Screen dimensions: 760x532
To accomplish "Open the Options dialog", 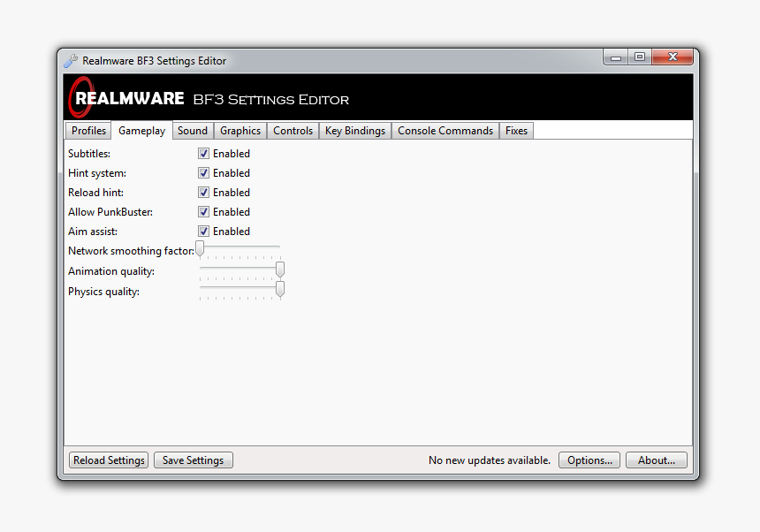I will [589, 460].
